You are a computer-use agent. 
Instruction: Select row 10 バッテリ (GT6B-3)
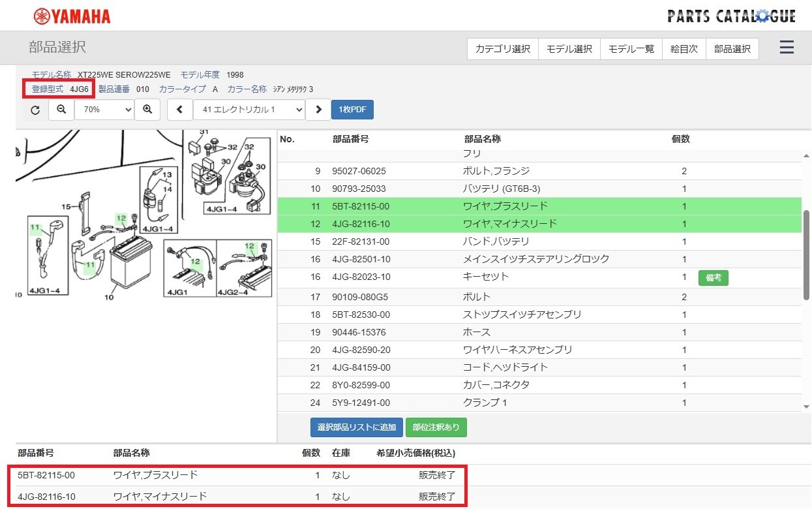(x=539, y=189)
